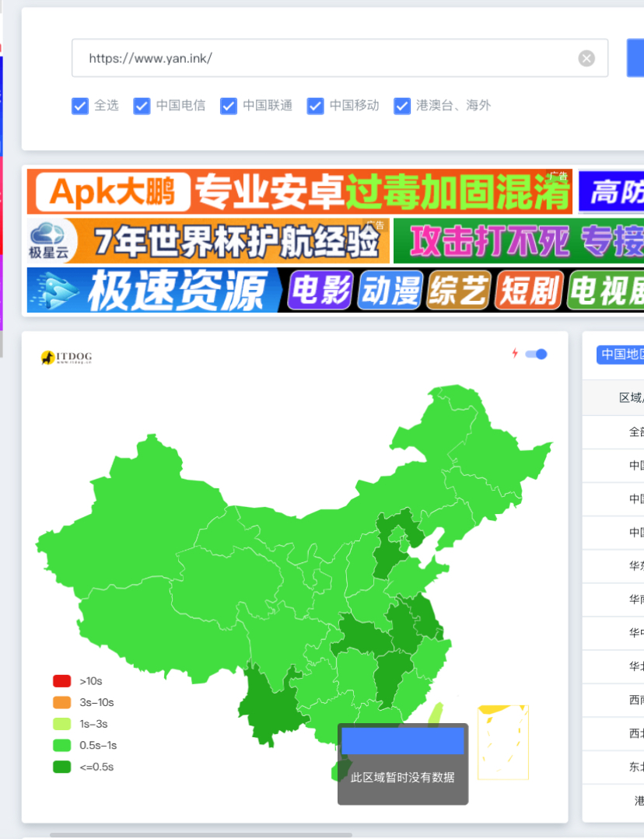Open the 攻击打不死 green ad banner
Image resolution: width=644 pixels, height=839 pixels.
click(519, 241)
